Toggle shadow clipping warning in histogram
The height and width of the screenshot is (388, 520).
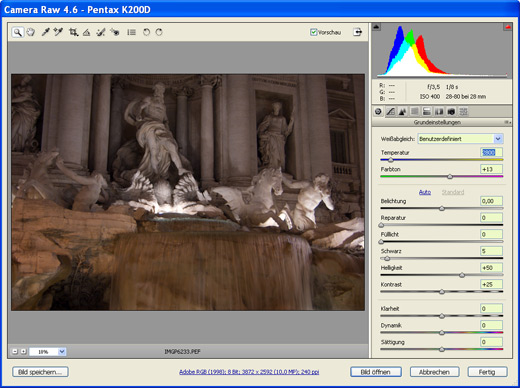pyautogui.click(x=376, y=27)
